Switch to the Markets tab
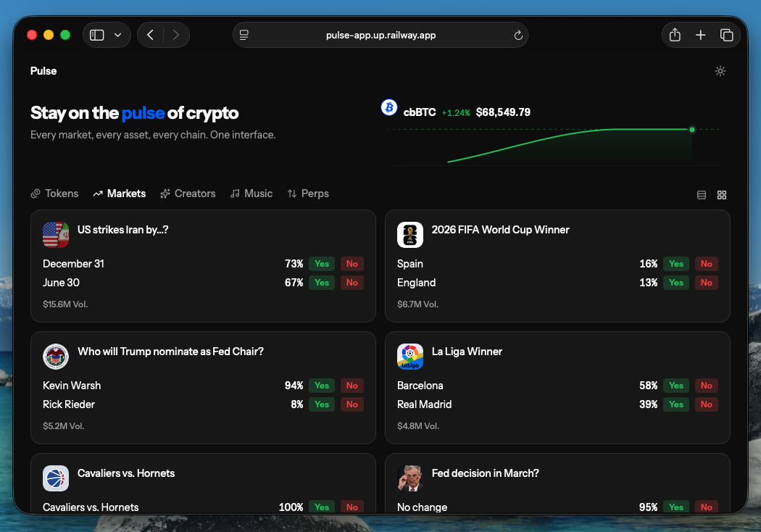The height and width of the screenshot is (532, 761). click(x=120, y=194)
